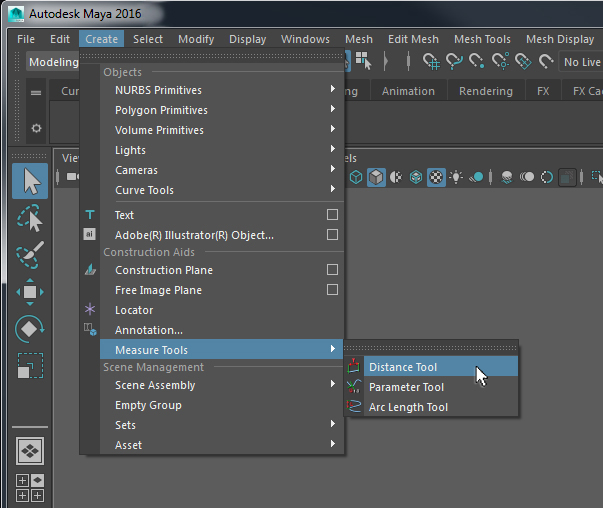Image resolution: width=603 pixels, height=508 pixels.
Task: Enable snap to curves magnet
Action: (x=454, y=62)
